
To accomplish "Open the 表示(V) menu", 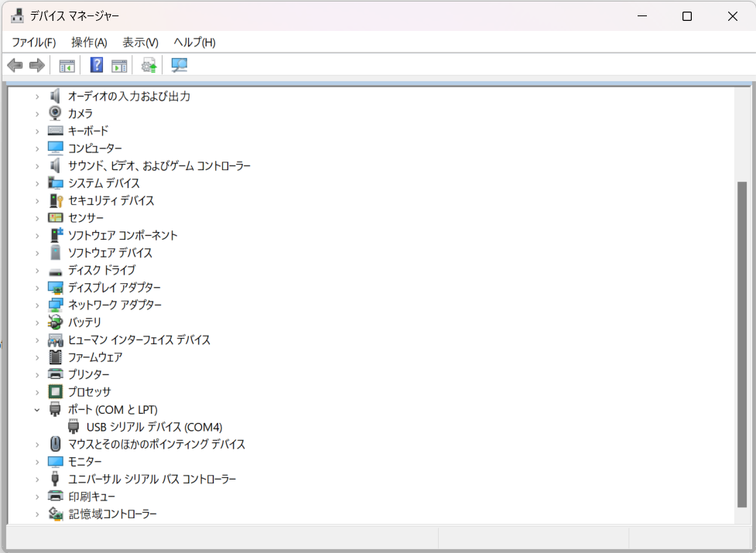I will click(140, 43).
